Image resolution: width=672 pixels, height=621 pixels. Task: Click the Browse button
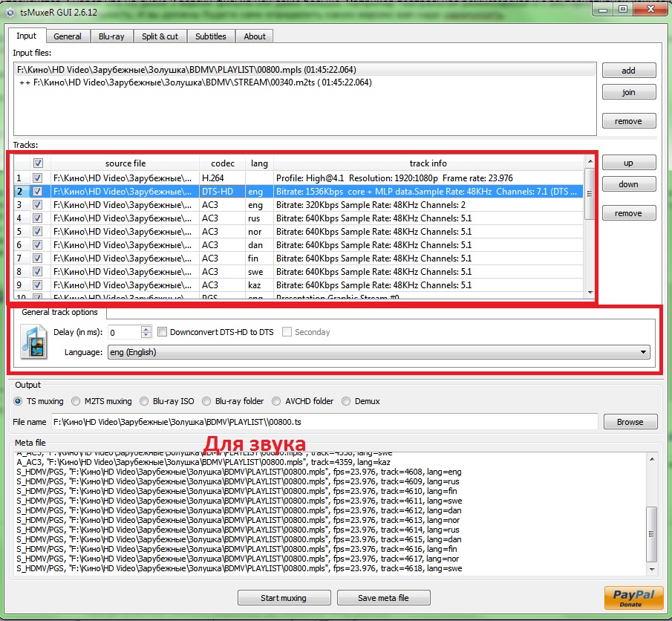(x=630, y=422)
